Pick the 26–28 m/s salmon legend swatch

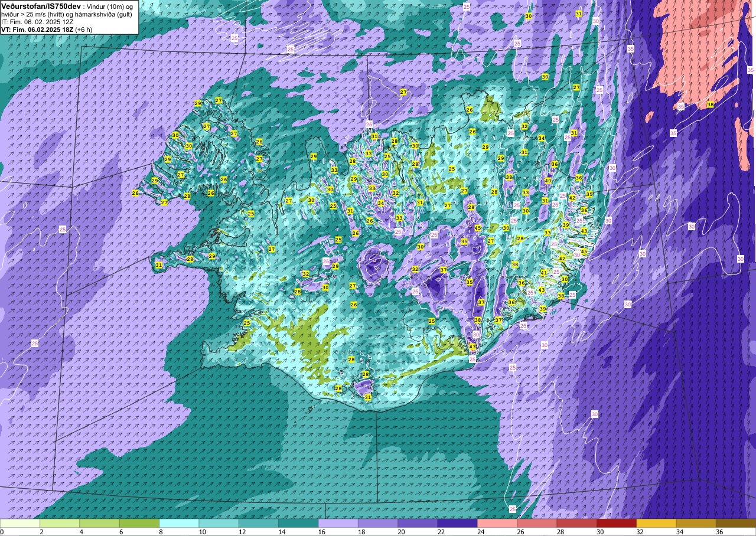(537, 523)
